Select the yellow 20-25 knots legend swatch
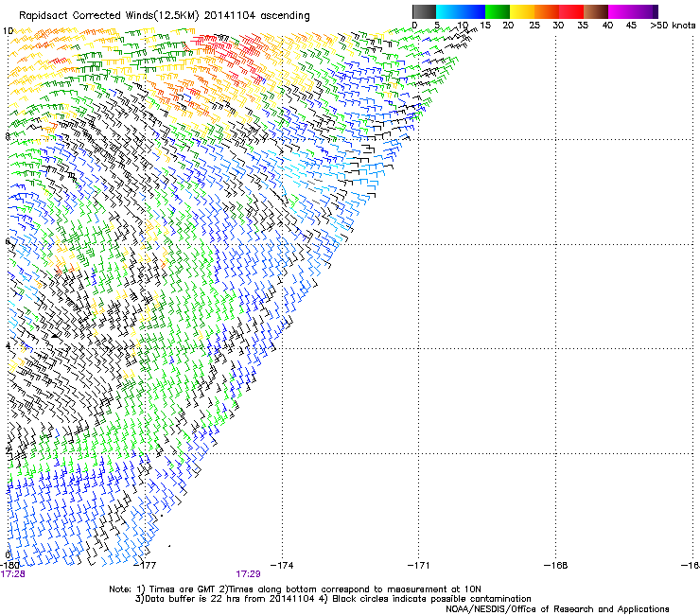The image size is (700, 615). [522, 11]
